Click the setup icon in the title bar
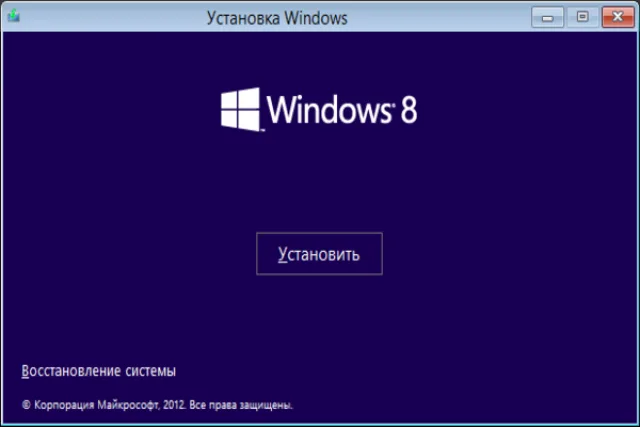Image resolution: width=640 pixels, height=427 pixels. (14, 16)
